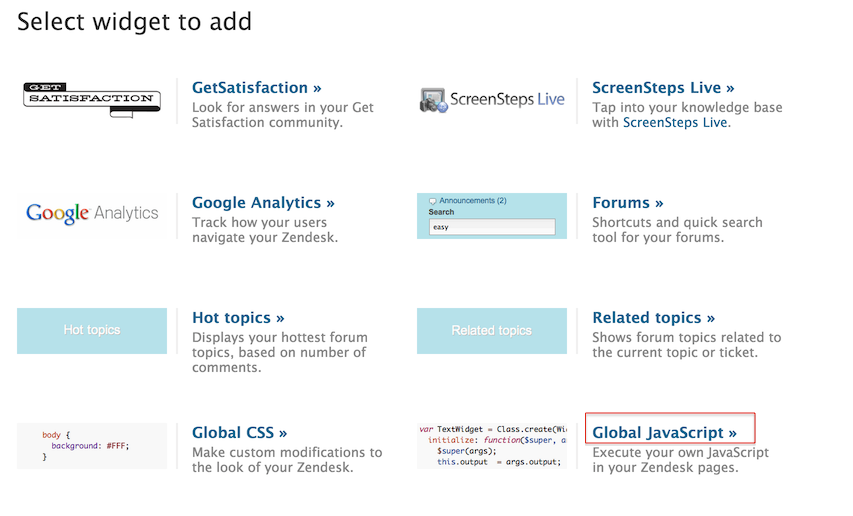Screen dimensions: 853x516
Task: Open the ScreenSteps Live » title link
Action: click(x=663, y=88)
